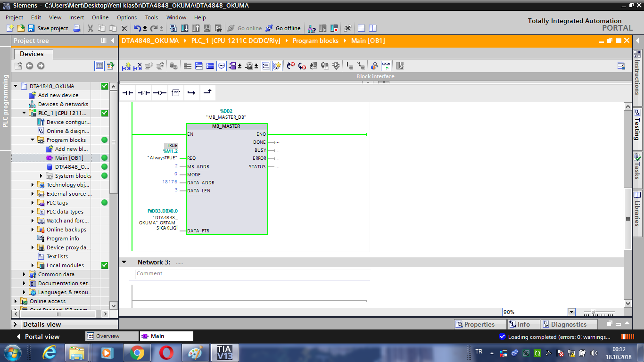Viewport: 644px width, 362px height.
Task: Expand the Technology objects node
Action: pyautogui.click(x=33, y=185)
